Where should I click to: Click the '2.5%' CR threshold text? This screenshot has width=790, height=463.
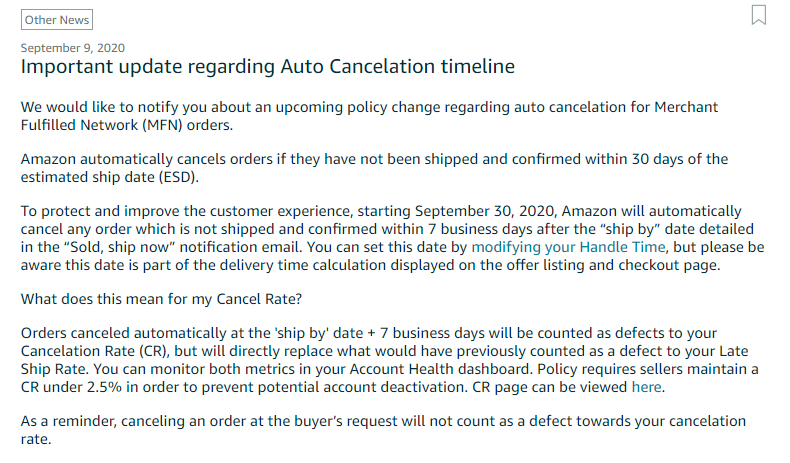pyautogui.click(x=104, y=387)
